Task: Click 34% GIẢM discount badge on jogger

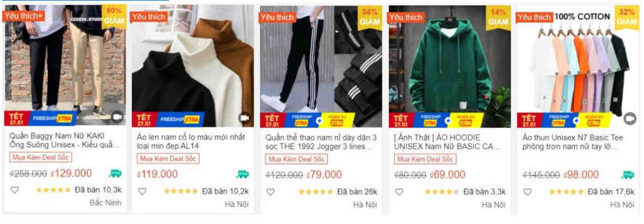Action: [370, 17]
